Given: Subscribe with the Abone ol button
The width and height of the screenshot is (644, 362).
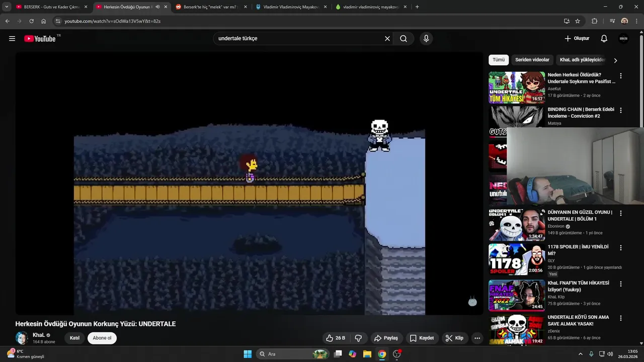Looking at the screenshot, I should click(102, 338).
